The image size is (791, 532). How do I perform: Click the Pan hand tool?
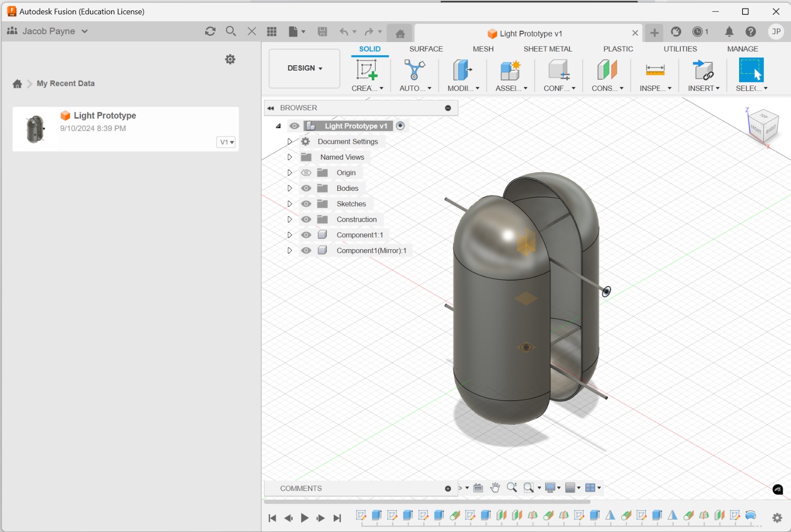click(x=495, y=488)
